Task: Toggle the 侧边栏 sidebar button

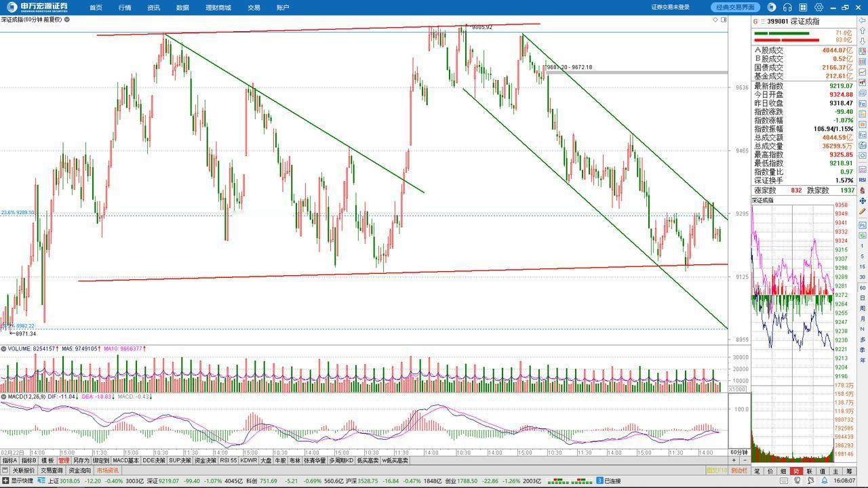Action: (739, 470)
